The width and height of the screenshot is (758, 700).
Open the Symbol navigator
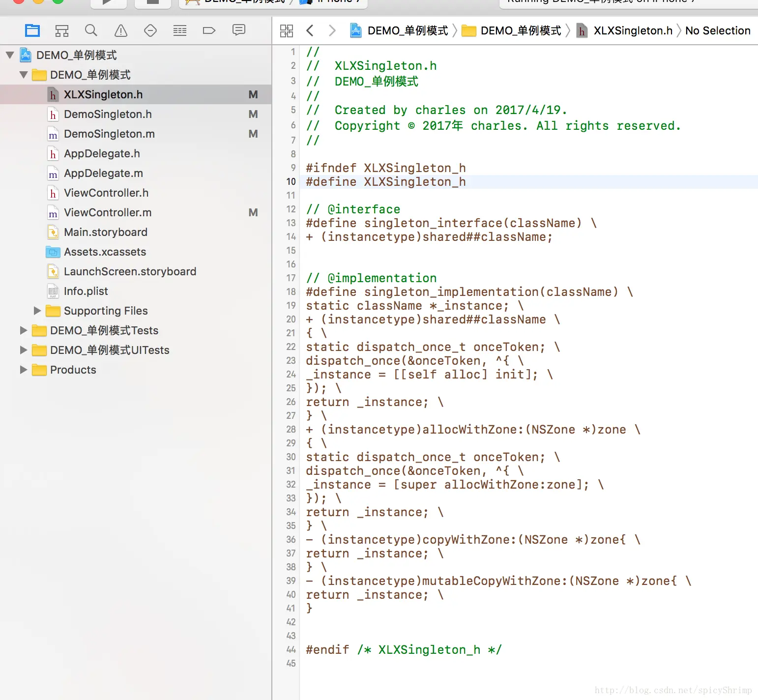click(x=62, y=30)
